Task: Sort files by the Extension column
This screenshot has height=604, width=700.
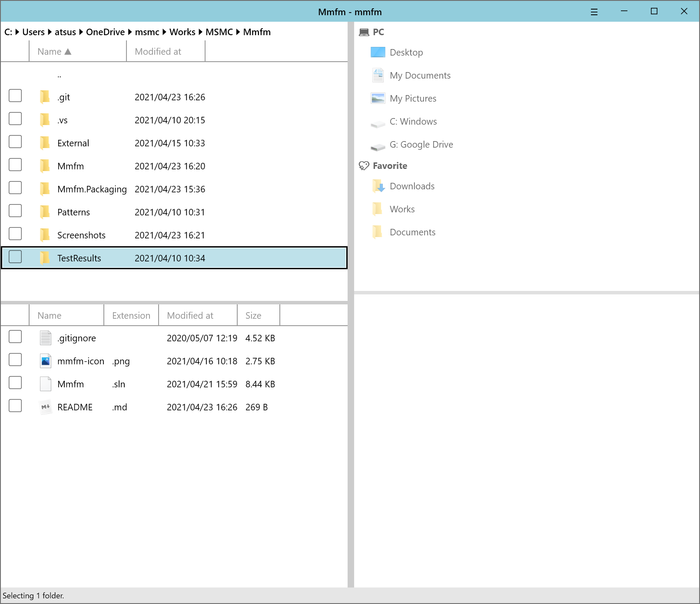Action: [131, 316]
